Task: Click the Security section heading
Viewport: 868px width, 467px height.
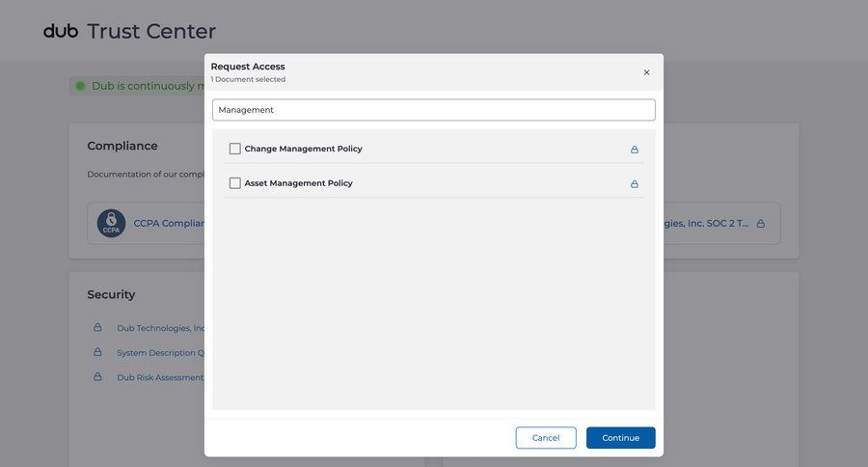Action: click(x=111, y=294)
